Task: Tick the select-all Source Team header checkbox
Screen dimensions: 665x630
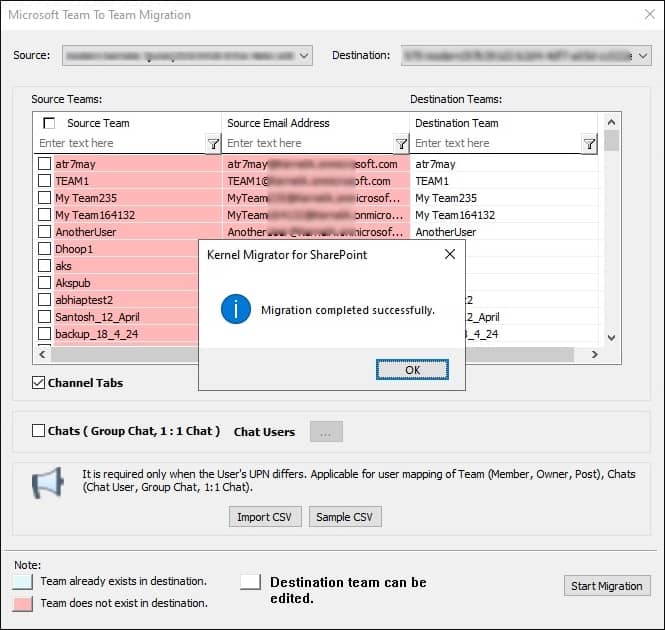Action: pyautogui.click(x=49, y=123)
